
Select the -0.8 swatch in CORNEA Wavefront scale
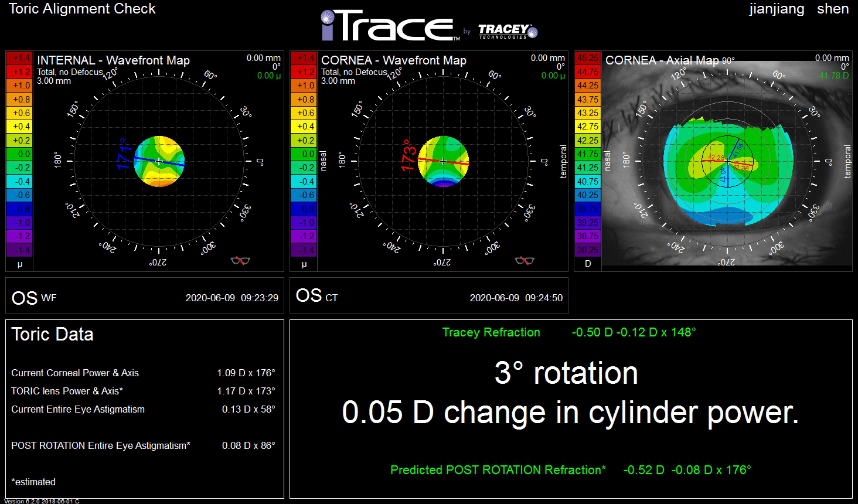click(304, 209)
